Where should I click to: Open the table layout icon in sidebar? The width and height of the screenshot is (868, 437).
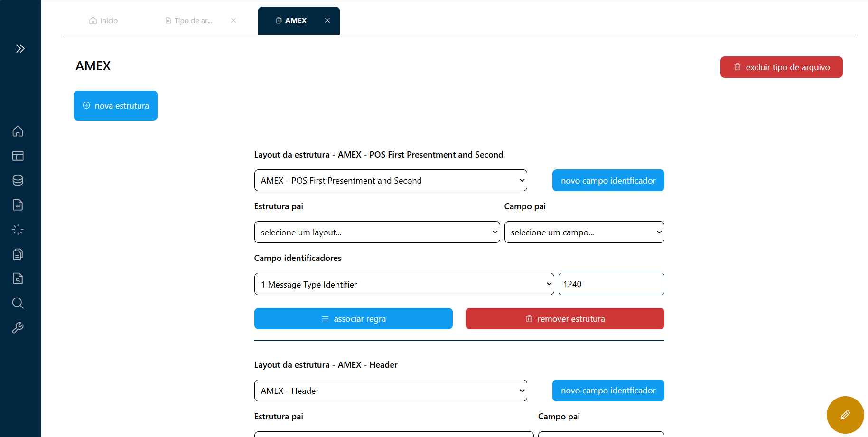[x=18, y=156]
